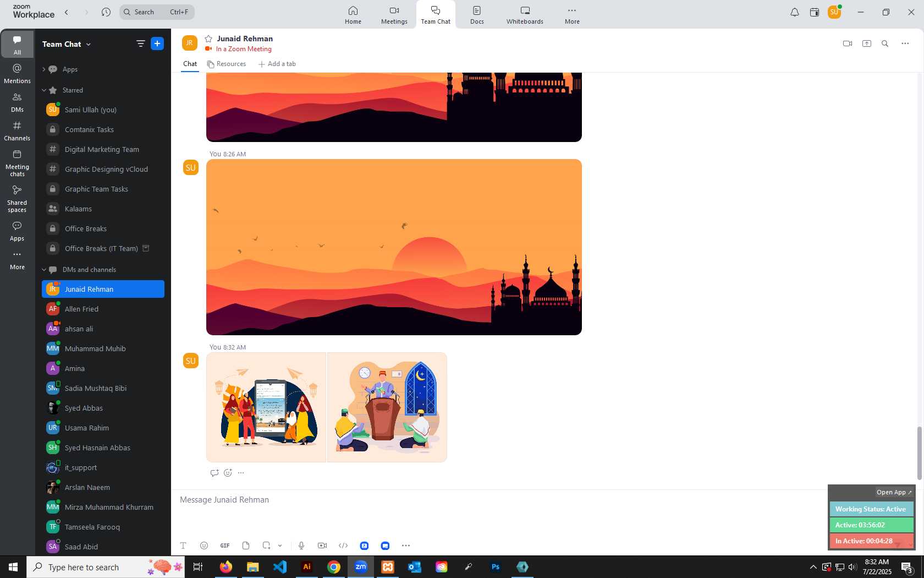Viewport: 924px width, 578px height.
Task: Record a video message icon
Action: pos(322,546)
